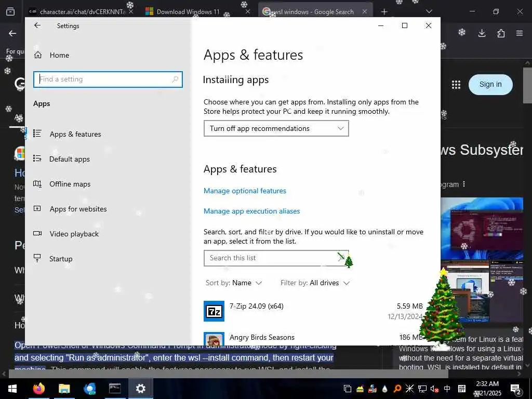Image resolution: width=532 pixels, height=399 pixels.
Task: Switch to Download Windows 11 tab
Action: [188, 11]
